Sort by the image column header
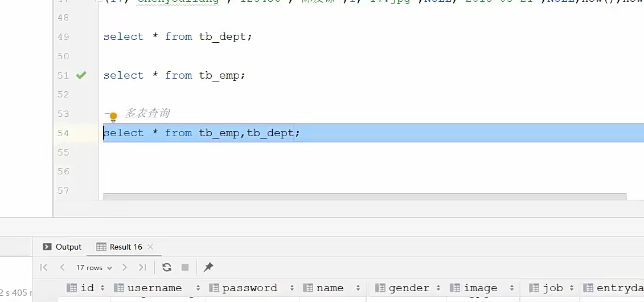 [482, 288]
